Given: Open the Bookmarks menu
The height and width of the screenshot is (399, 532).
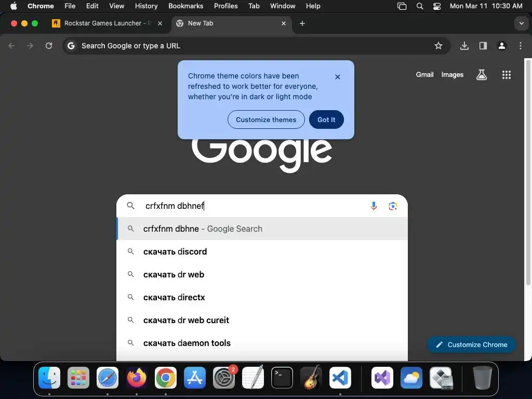Looking at the screenshot, I should coord(185,6).
